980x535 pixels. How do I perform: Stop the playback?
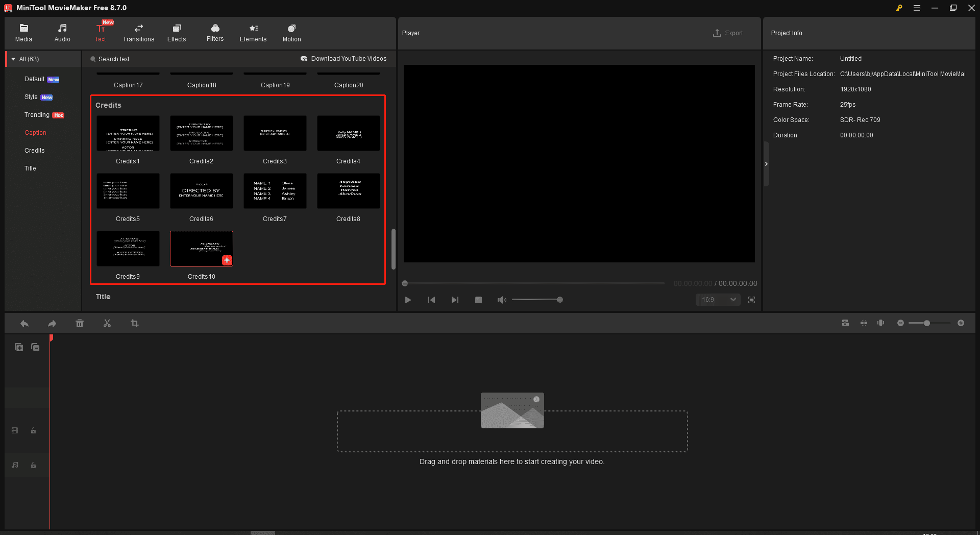click(478, 300)
